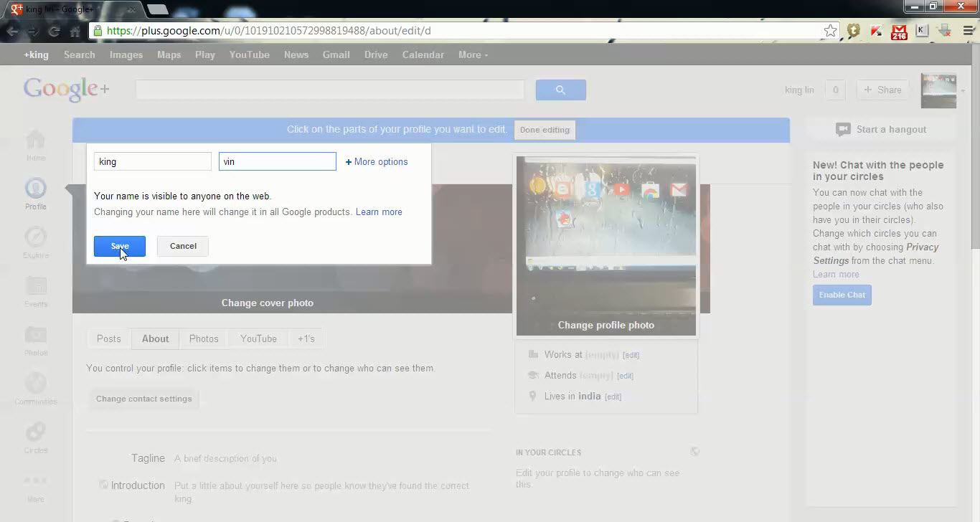
Task: Switch to the Posts profile tab
Action: click(109, 338)
